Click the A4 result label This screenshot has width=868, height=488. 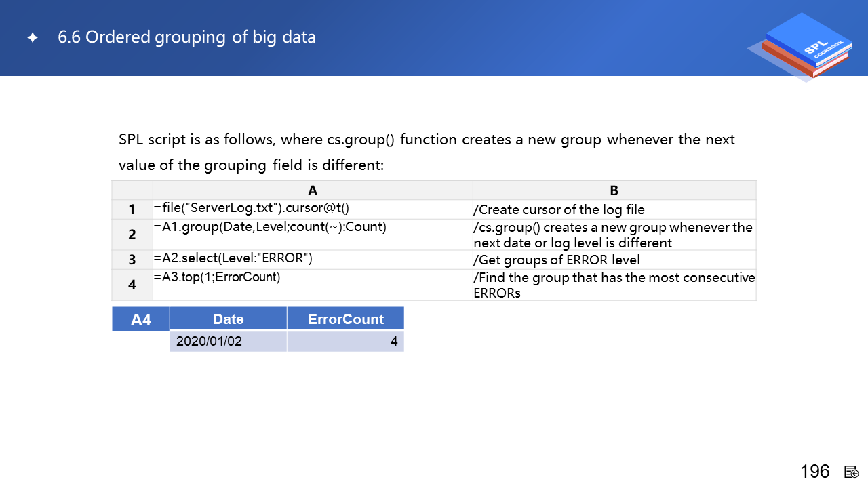pos(140,319)
